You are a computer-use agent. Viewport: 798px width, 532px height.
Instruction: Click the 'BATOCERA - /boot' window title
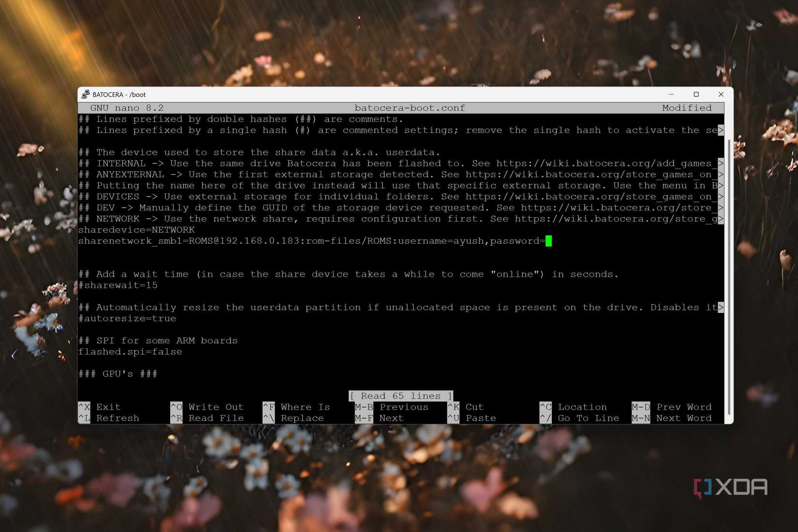[119, 95]
